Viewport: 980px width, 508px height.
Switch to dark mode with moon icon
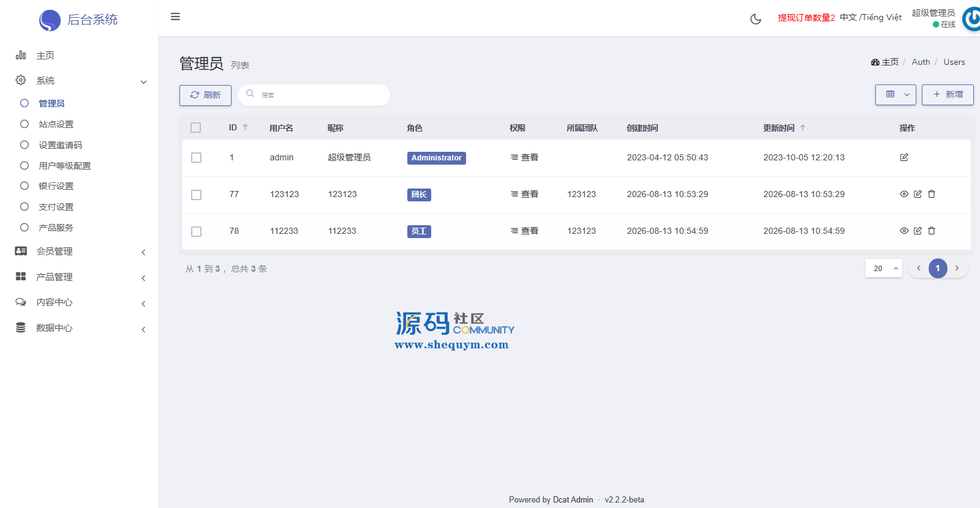pyautogui.click(x=756, y=19)
